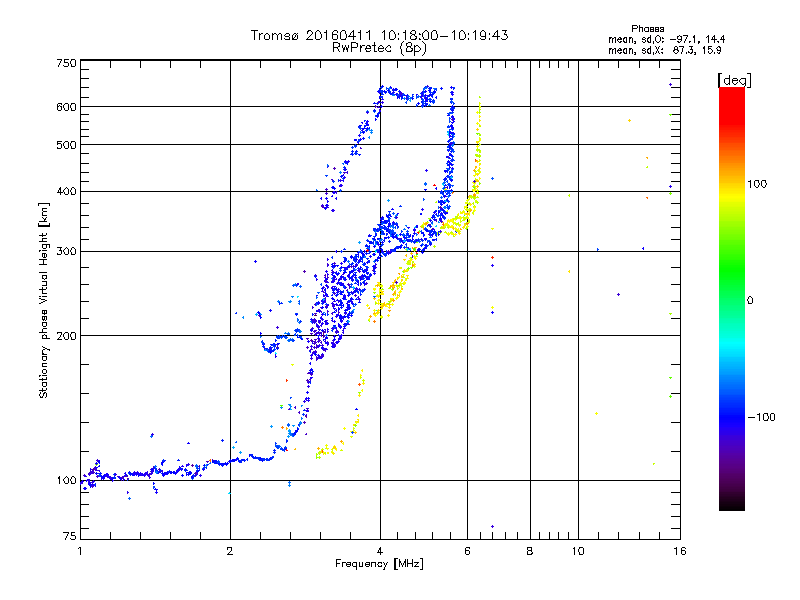Click the '300' y-axis tick label

[67, 252]
